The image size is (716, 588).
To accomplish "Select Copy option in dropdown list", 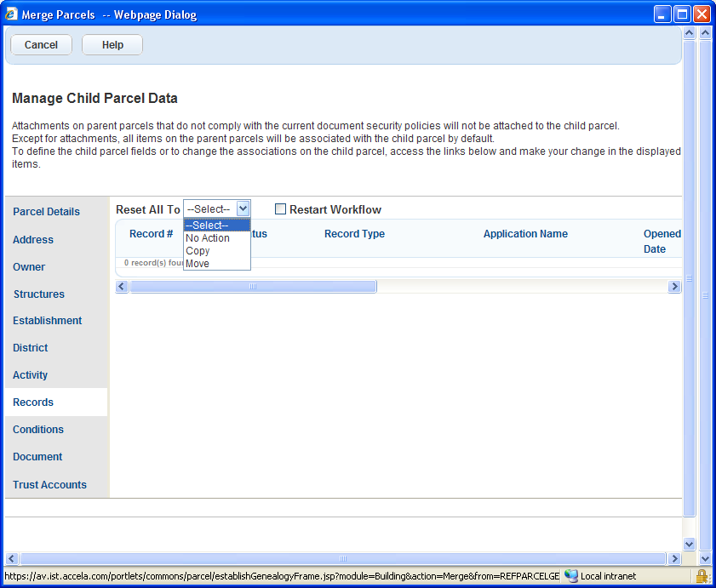I will pyautogui.click(x=198, y=251).
